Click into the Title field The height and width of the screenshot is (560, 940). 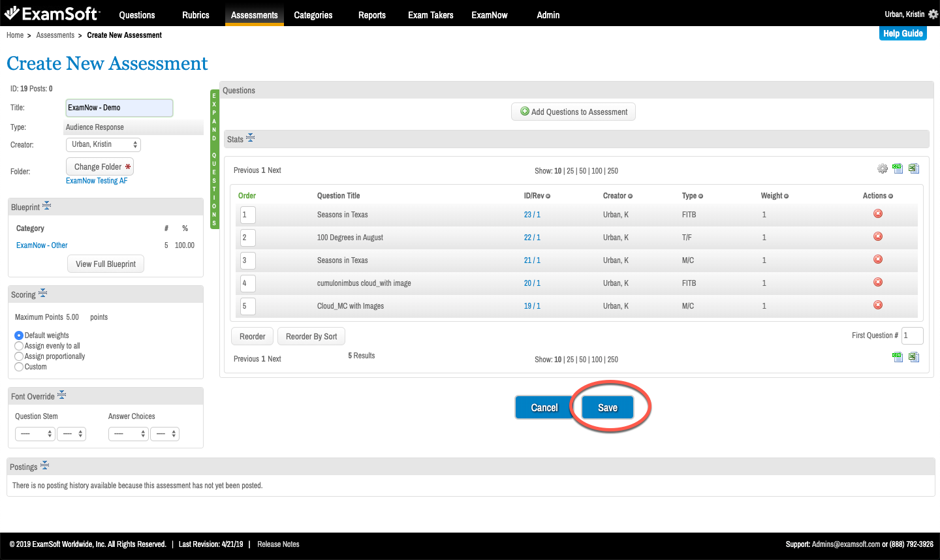(119, 108)
